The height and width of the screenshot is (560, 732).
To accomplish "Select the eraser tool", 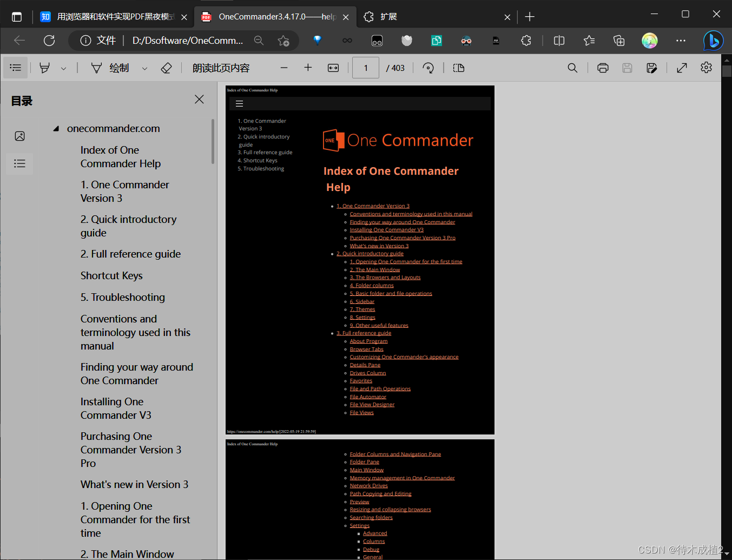I will (167, 68).
